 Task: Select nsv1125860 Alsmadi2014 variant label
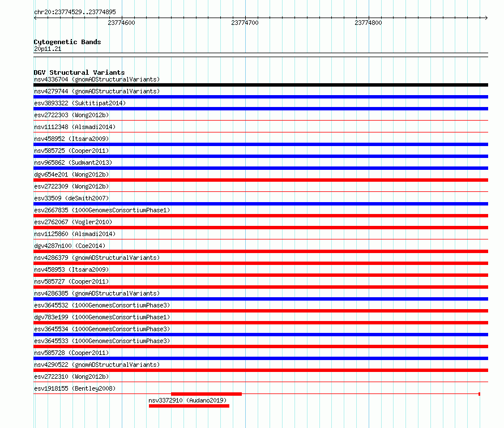pyautogui.click(x=75, y=234)
